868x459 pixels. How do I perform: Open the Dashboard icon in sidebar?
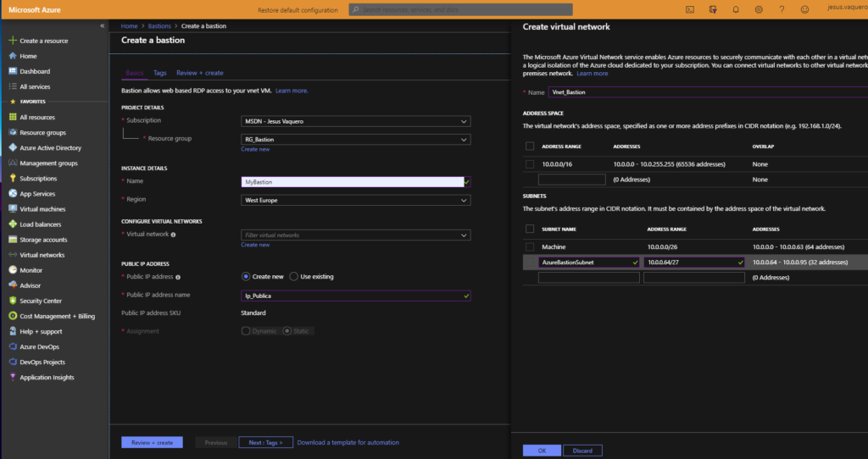click(x=13, y=71)
